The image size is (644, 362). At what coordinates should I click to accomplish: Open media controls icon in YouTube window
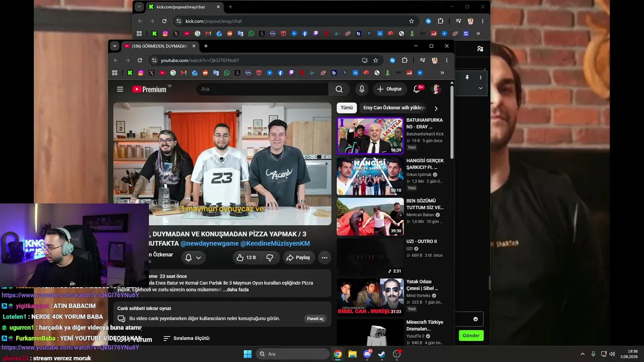point(423,60)
